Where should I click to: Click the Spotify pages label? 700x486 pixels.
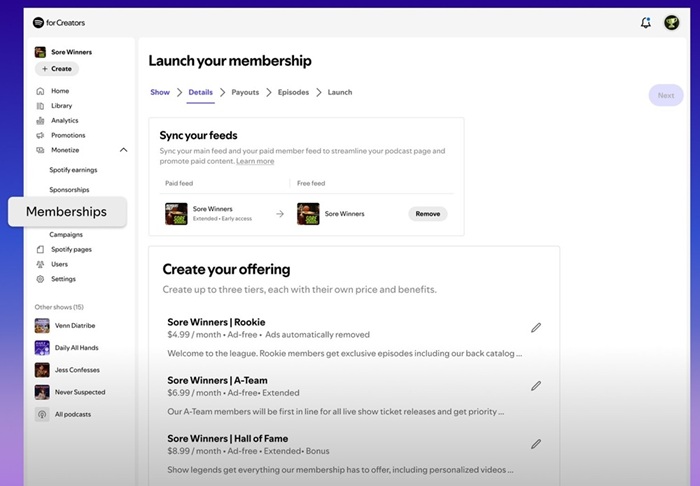coord(71,249)
